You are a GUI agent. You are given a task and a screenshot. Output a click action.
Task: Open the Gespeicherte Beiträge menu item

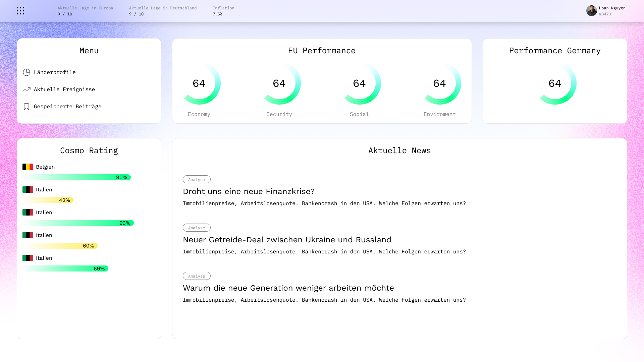(x=67, y=107)
